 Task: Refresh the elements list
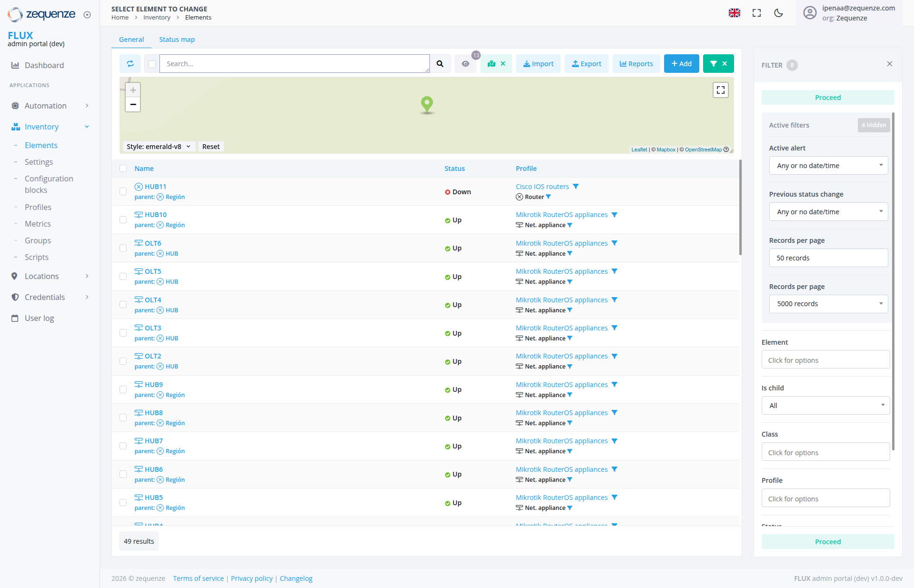130,63
